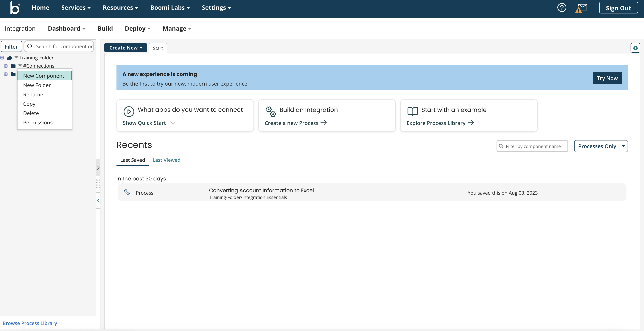Select New Folder from the context menu
Screen dimensions: 644x331
pos(37,85)
